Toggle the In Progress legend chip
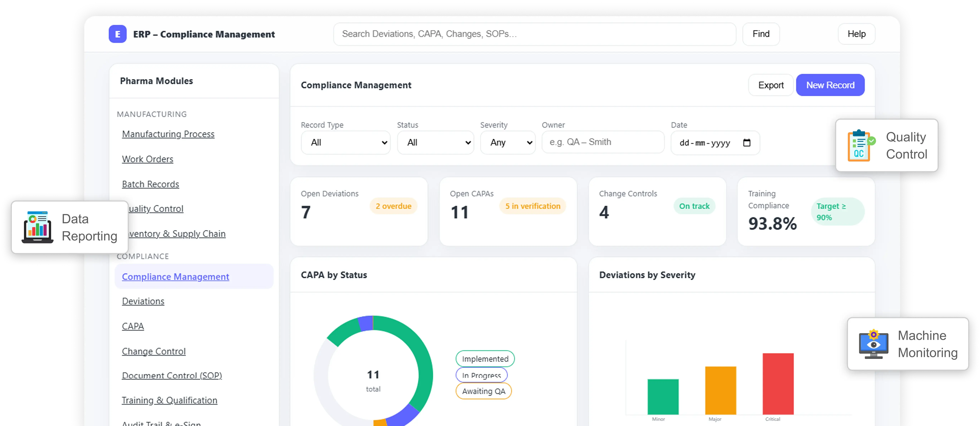The image size is (980, 426). coord(481,375)
